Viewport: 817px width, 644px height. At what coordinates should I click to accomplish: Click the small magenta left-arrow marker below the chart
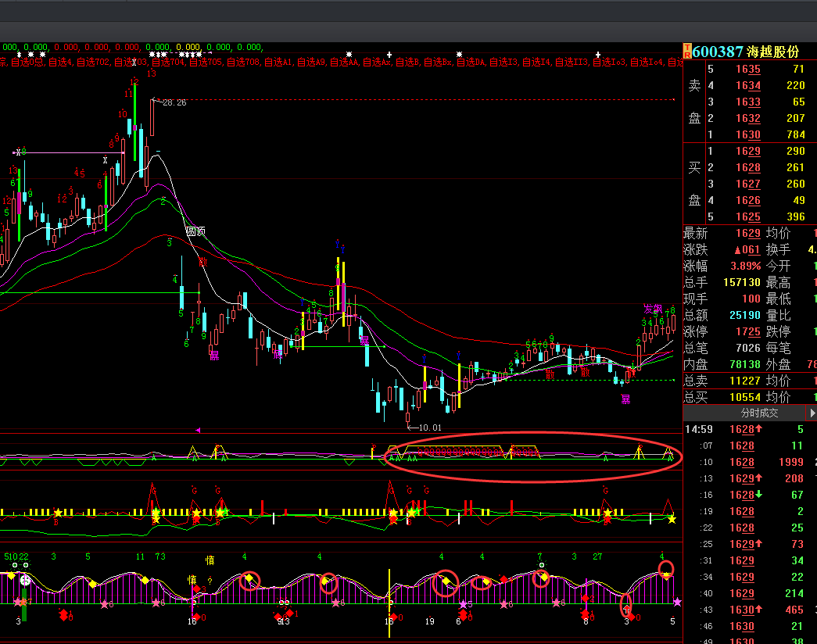pos(198,431)
